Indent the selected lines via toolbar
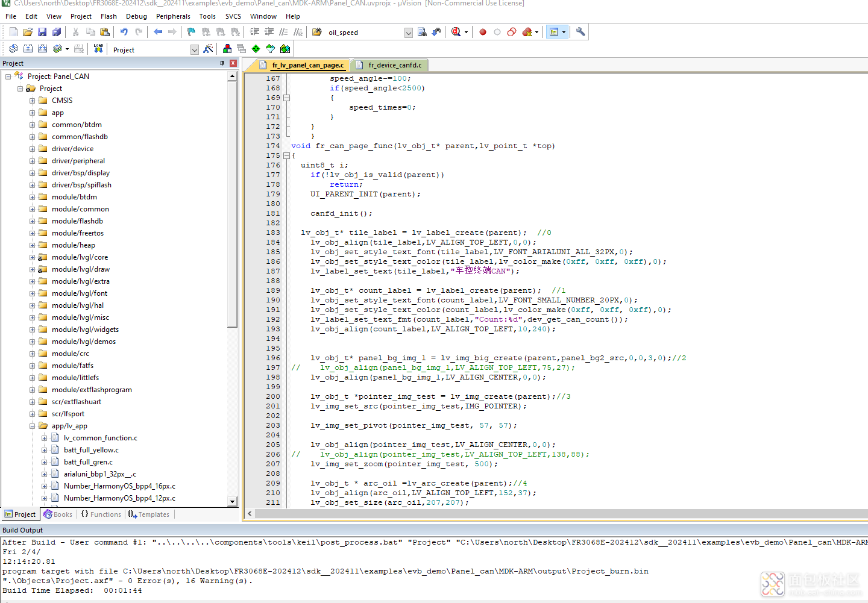The width and height of the screenshot is (868, 603). click(x=254, y=32)
